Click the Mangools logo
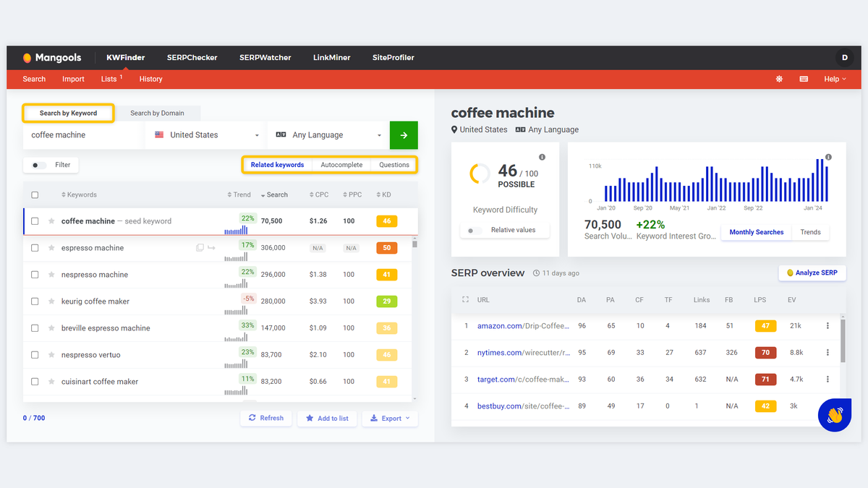Screen dimensions: 868x488 [52, 58]
